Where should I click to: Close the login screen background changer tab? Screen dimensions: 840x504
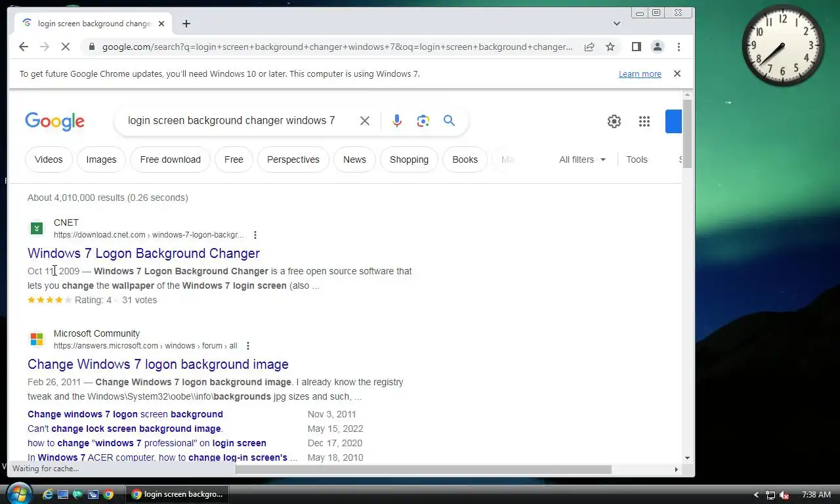[x=161, y=24]
